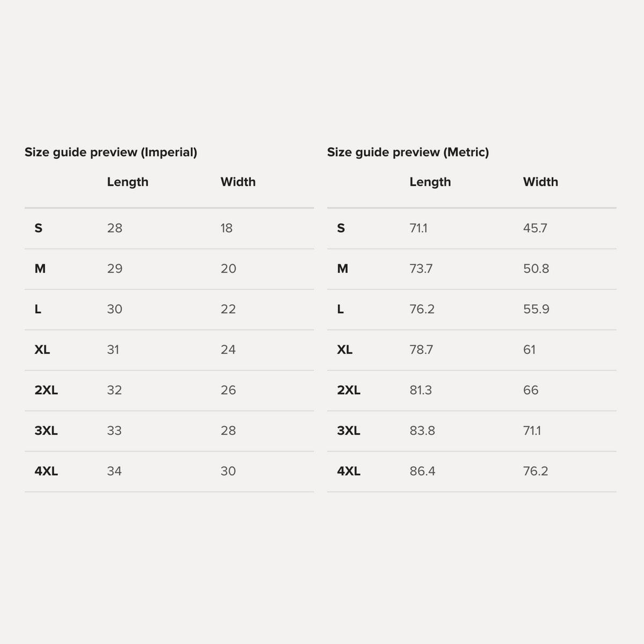644x644 pixels.
Task: Select the Metric size guide preview title
Action: point(408,152)
